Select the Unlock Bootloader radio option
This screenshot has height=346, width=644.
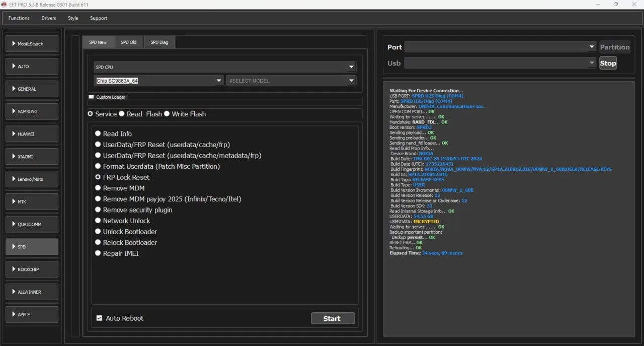(98, 232)
